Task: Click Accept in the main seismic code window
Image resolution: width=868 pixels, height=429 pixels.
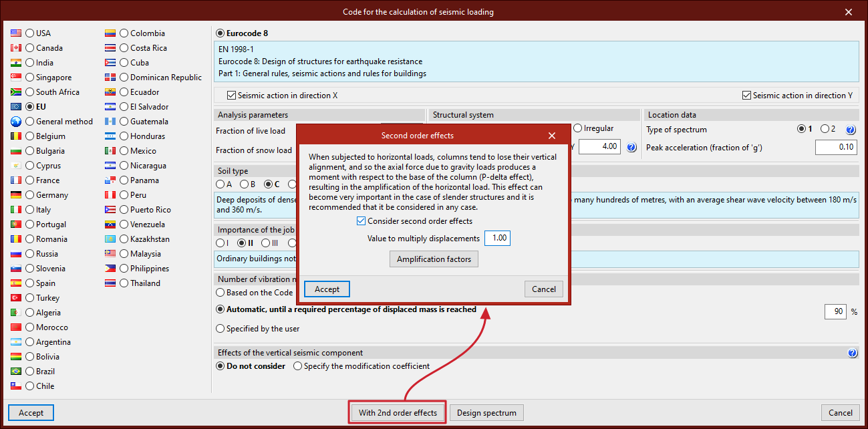Action: click(x=31, y=413)
